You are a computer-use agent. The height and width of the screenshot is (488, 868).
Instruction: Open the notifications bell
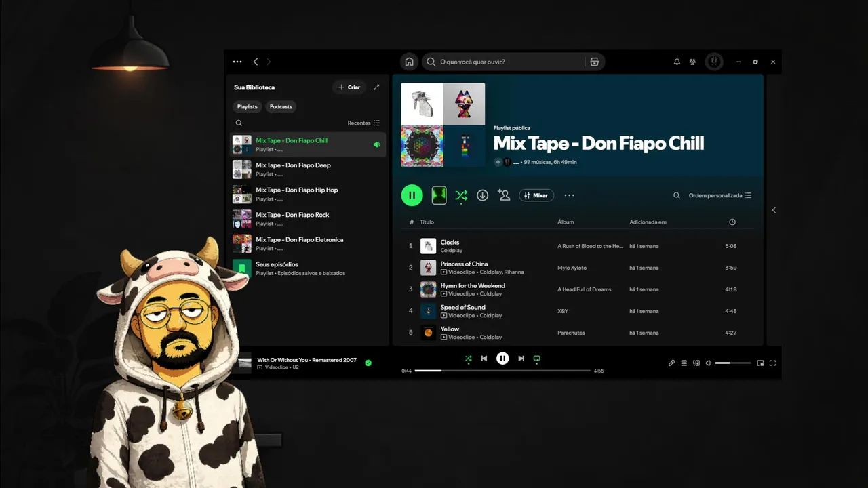(x=677, y=62)
